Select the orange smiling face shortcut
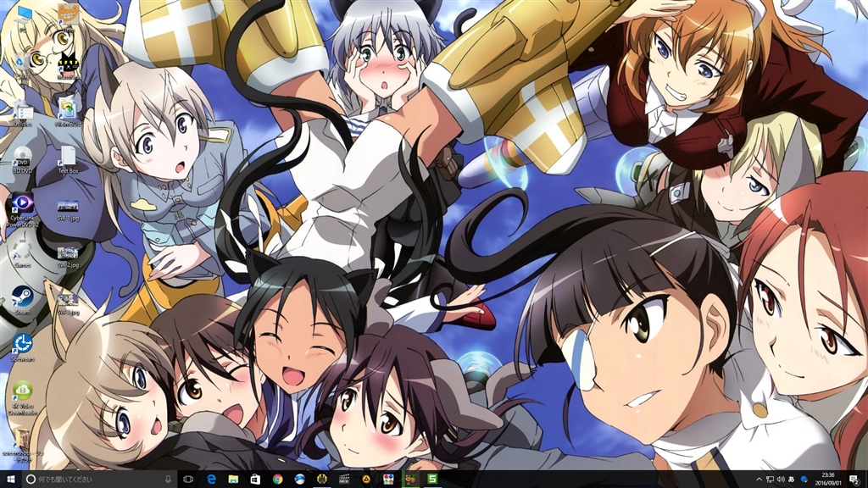Image resolution: width=868 pixels, height=488 pixels. pyautogui.click(x=68, y=17)
